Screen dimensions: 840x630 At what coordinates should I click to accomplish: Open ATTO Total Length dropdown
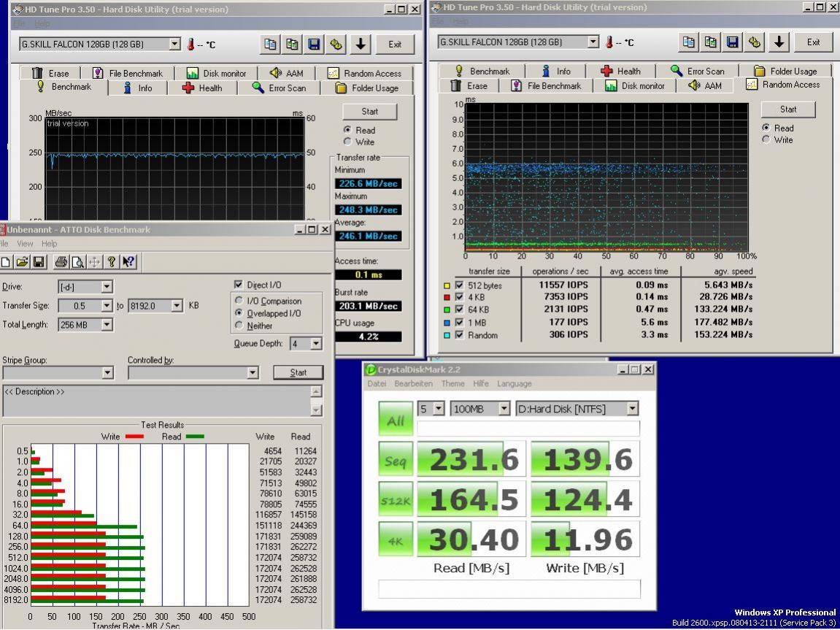click(x=107, y=325)
